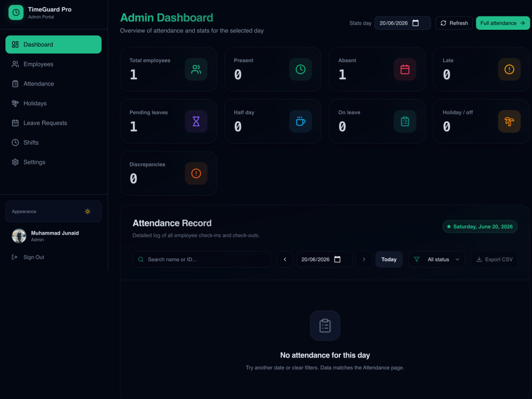Open the Dashboard sidebar item
Screen dimensions: 532x399
(53, 45)
